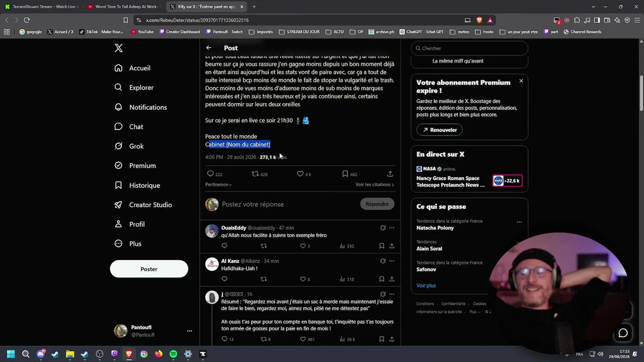This screenshot has width=644, height=362.
Task: Open more options on OuaisEddy's reply
Action: [x=392, y=228]
